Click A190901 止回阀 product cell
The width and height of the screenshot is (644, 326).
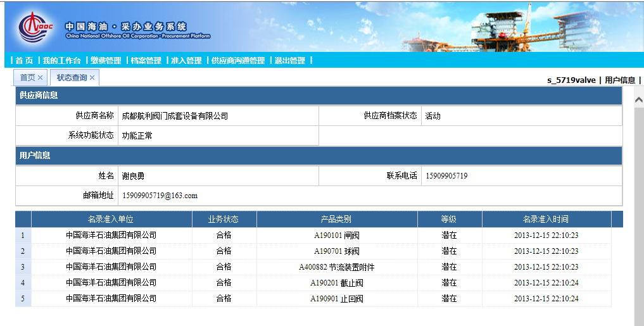coord(337,299)
